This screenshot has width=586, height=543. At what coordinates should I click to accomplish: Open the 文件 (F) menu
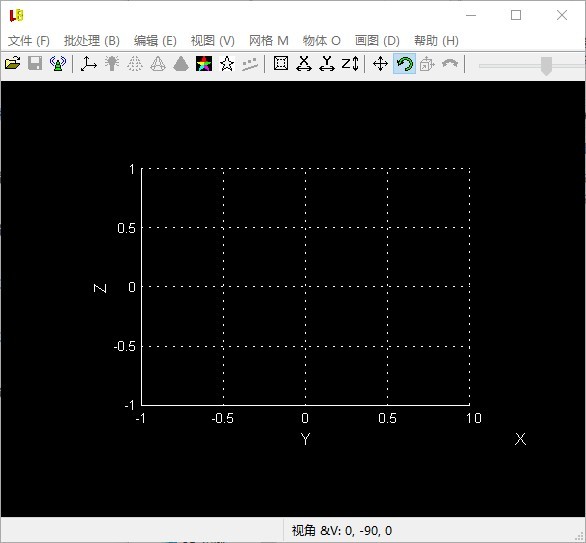click(x=29, y=40)
